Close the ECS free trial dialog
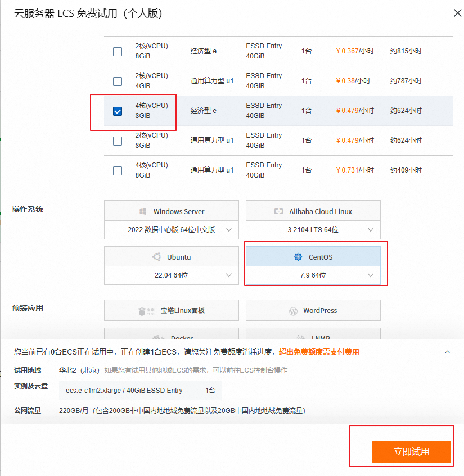464x476 pixels. 458,13
